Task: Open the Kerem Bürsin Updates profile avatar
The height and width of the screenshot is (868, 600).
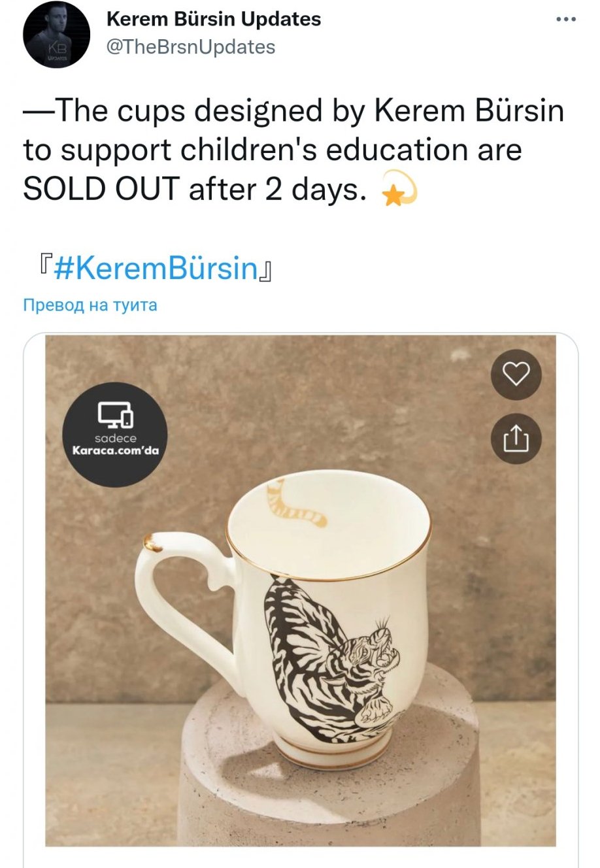Action: (56, 35)
